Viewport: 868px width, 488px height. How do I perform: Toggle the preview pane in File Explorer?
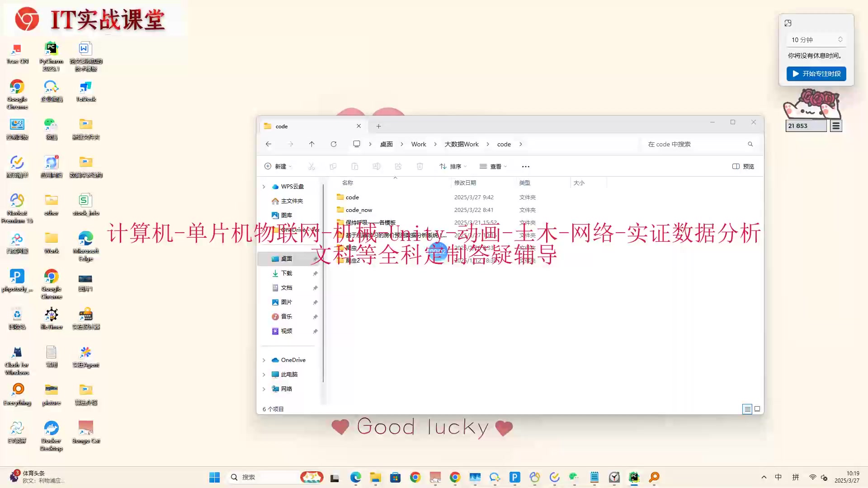point(743,166)
